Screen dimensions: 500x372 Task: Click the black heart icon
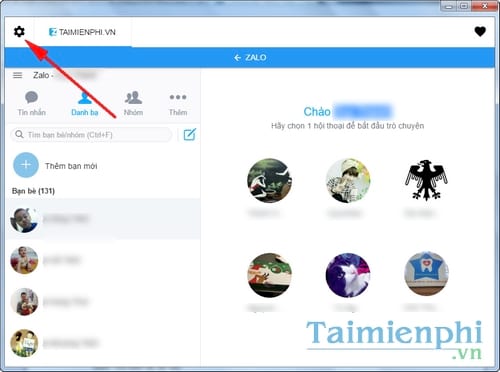(x=480, y=32)
